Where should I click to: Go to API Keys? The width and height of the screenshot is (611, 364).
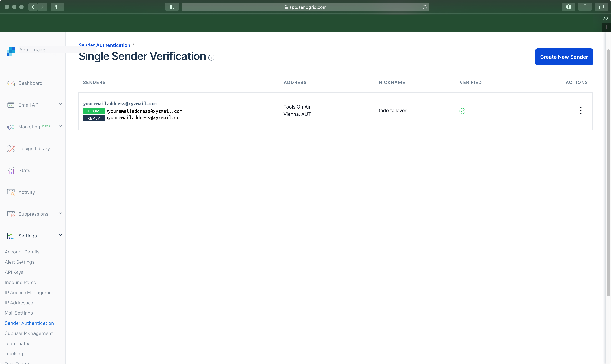coord(14,272)
